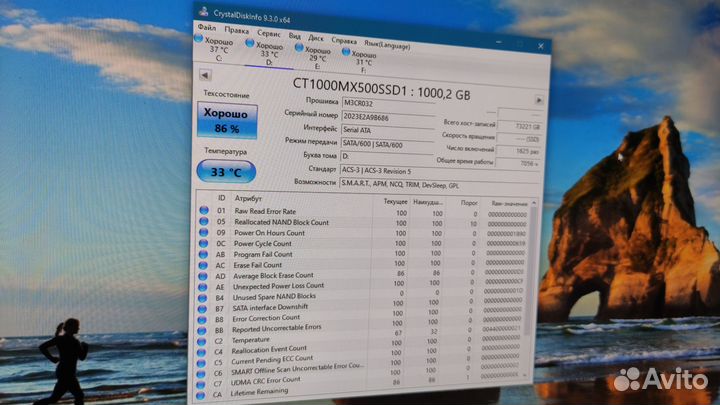Click the disk title CT1000MX500SSD1 : 1000,2 GB
The image size is (720, 405).
click(x=381, y=89)
